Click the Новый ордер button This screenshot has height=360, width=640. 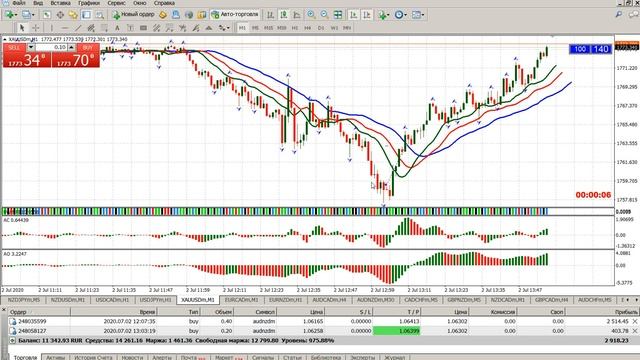pos(133,15)
